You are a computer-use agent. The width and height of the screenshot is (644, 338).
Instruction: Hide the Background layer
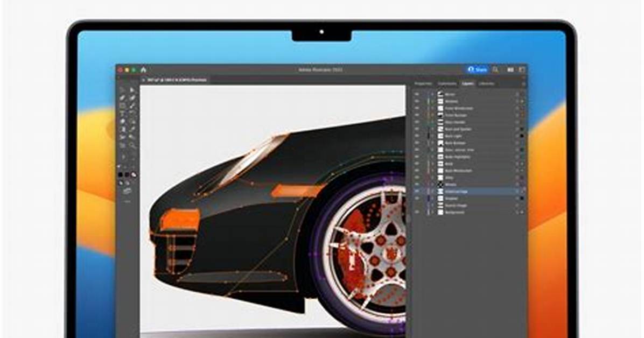click(417, 213)
